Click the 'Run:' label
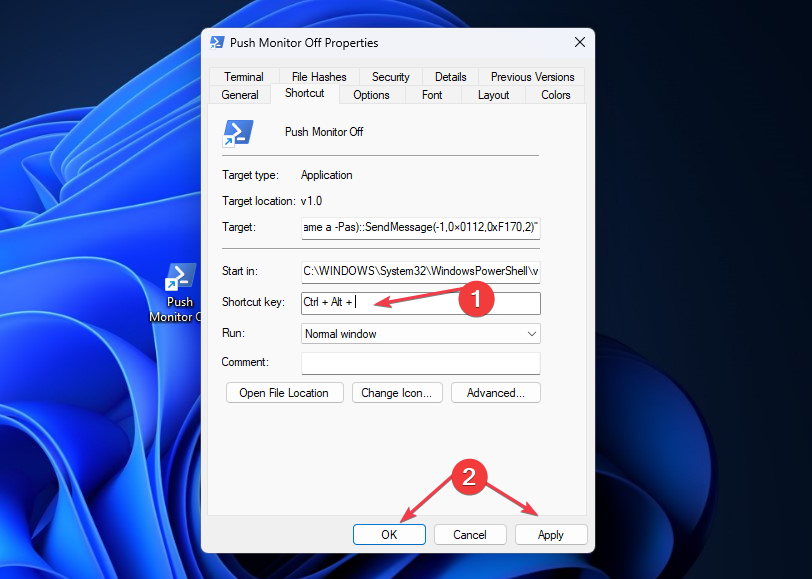Viewport: 812px width, 579px height. coord(234,333)
